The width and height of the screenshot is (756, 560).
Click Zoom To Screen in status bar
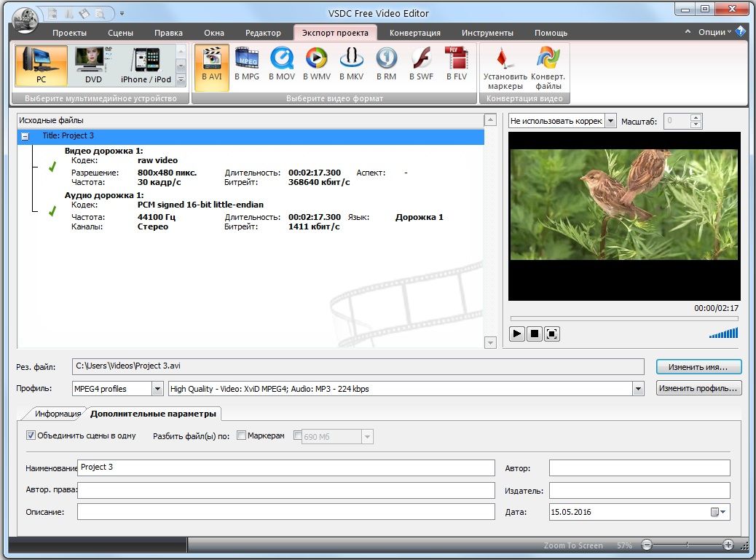573,545
